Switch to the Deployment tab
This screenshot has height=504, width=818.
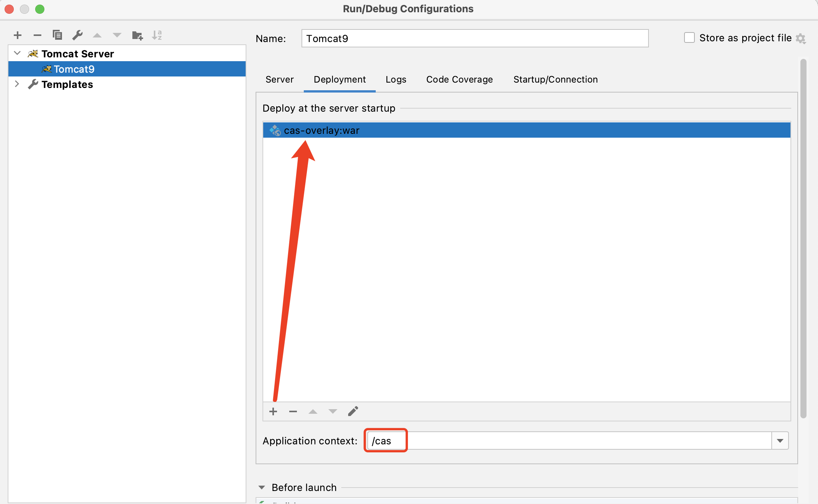[x=340, y=80]
